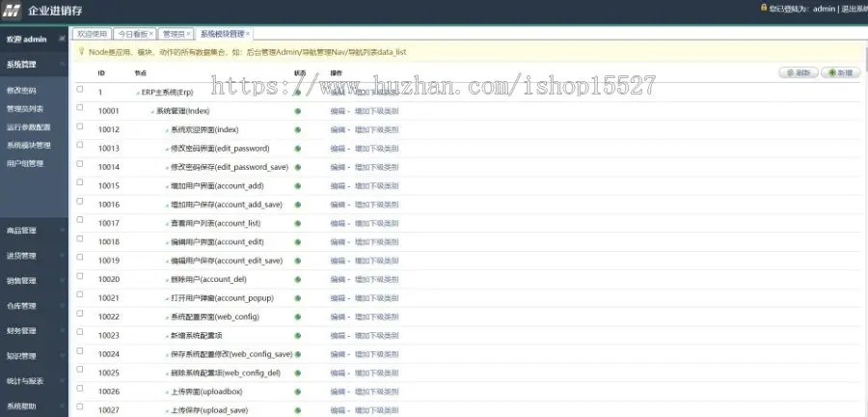Click the M logo icon in header
The width and height of the screenshot is (868, 417).
point(11,11)
